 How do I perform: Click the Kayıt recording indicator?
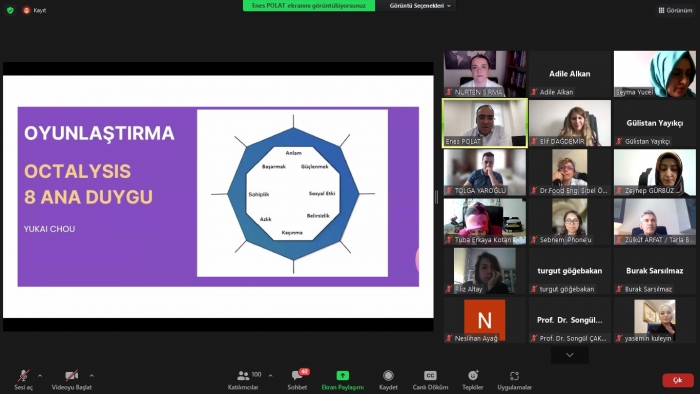[35, 10]
